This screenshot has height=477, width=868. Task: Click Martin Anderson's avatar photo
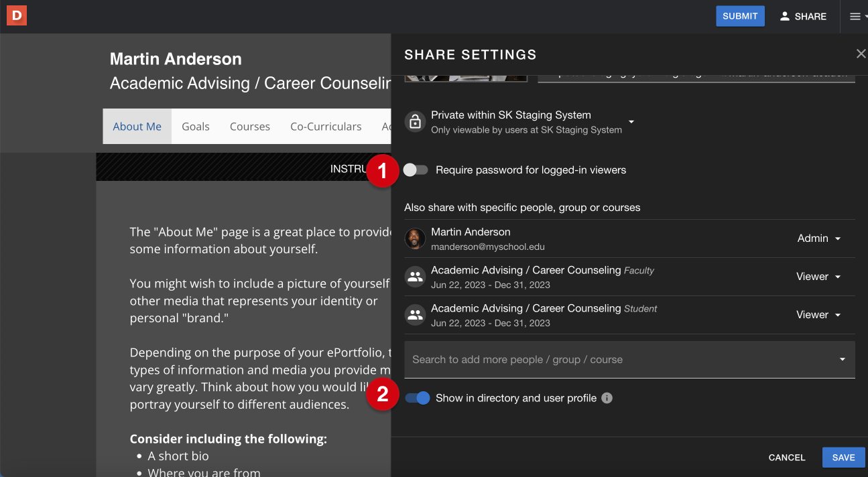click(x=415, y=238)
